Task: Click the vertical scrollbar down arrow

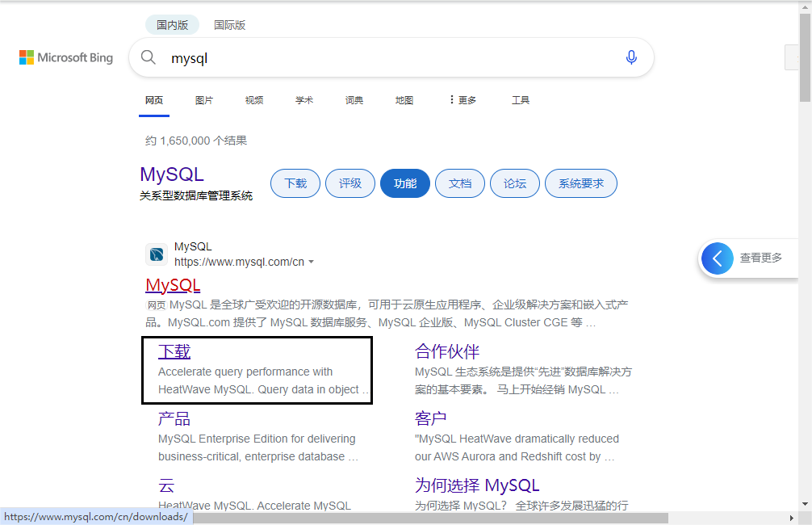Action: [x=805, y=504]
